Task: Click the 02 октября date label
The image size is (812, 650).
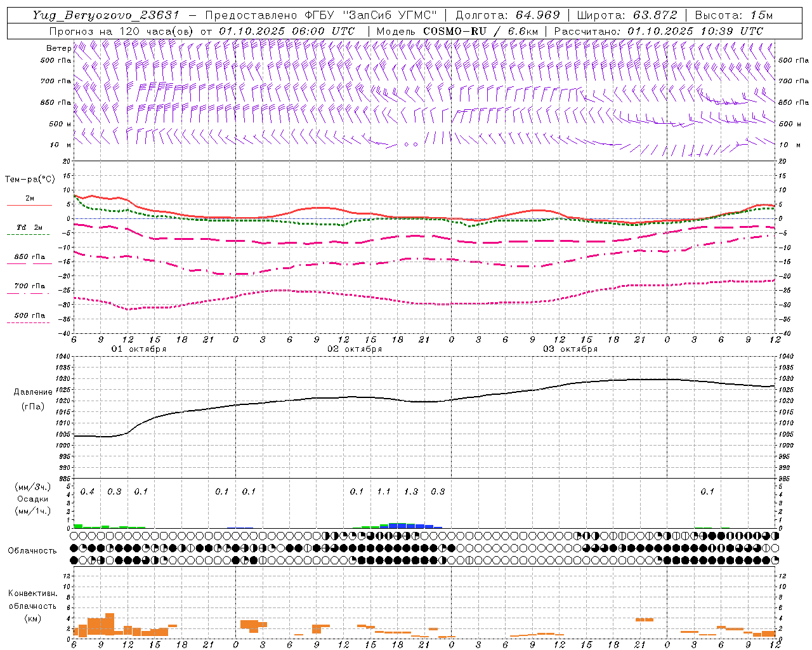Action: [355, 349]
